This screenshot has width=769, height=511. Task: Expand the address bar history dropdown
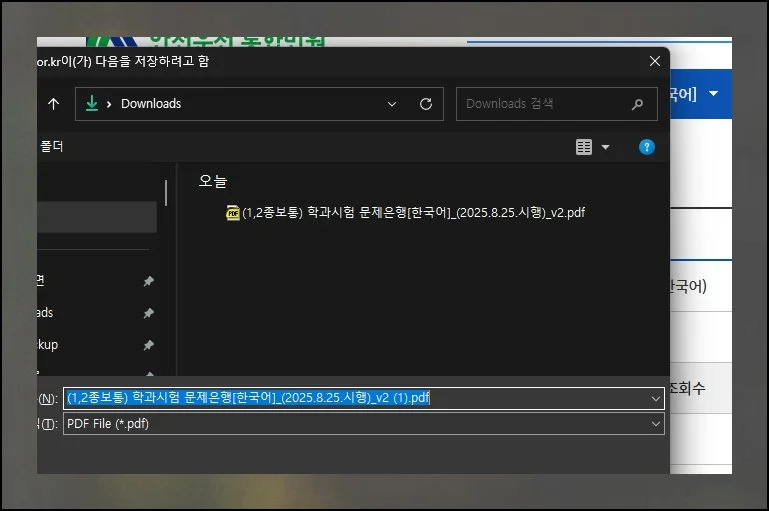[394, 104]
